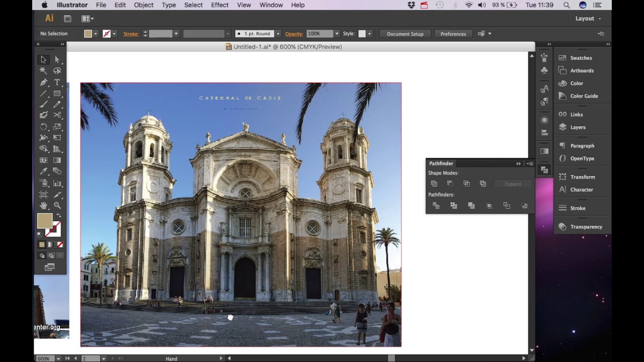Click the Opacity link label
The image size is (644, 362).
coord(294,34)
